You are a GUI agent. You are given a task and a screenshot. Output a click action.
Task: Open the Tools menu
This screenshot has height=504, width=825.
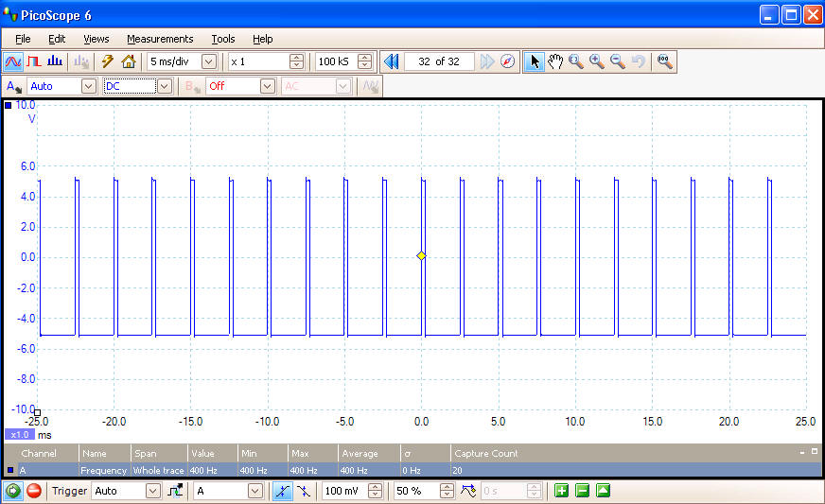tap(223, 39)
